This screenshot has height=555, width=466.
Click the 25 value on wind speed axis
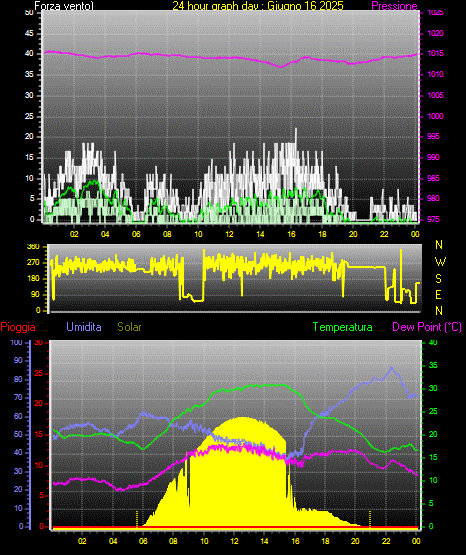click(29, 116)
